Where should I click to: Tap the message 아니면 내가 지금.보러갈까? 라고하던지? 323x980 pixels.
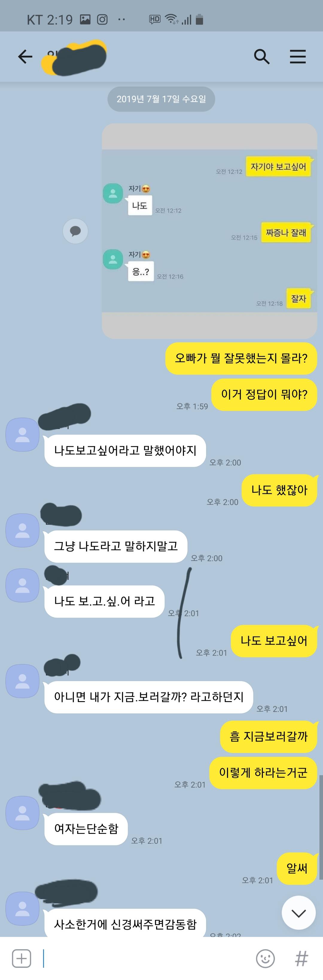point(149,697)
